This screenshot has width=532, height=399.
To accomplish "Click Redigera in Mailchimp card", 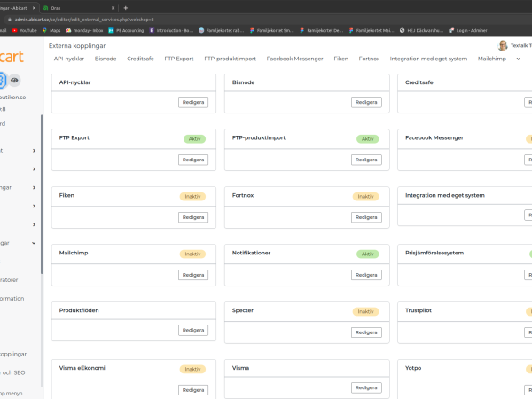I will [x=193, y=275].
